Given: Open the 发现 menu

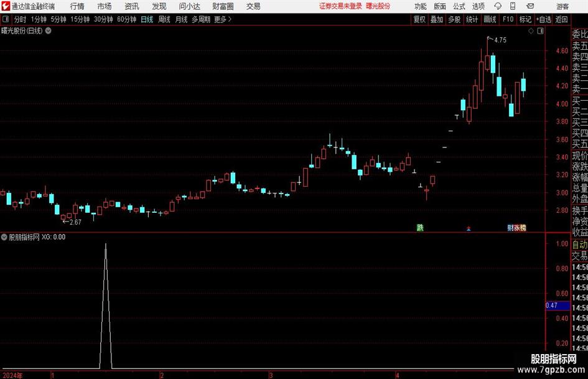Looking at the screenshot, I should coord(159,6).
